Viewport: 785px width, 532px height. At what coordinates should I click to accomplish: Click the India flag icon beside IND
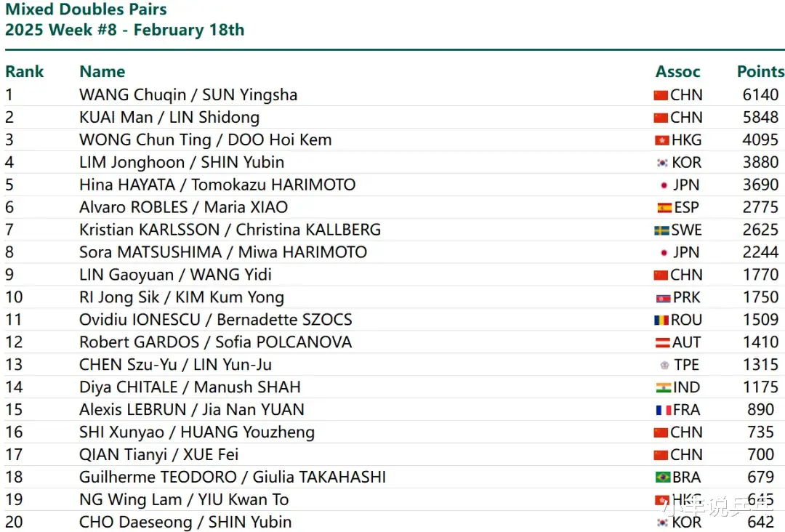[x=663, y=388]
